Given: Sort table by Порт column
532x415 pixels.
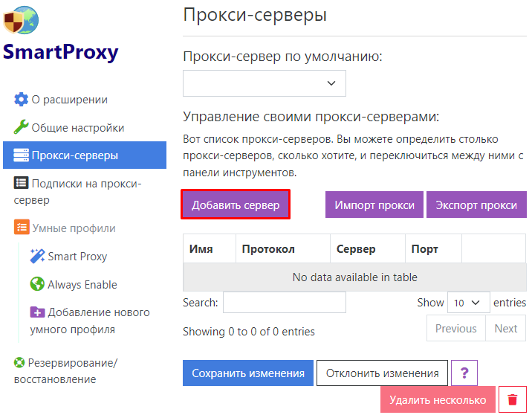Looking at the screenshot, I should point(433,248).
